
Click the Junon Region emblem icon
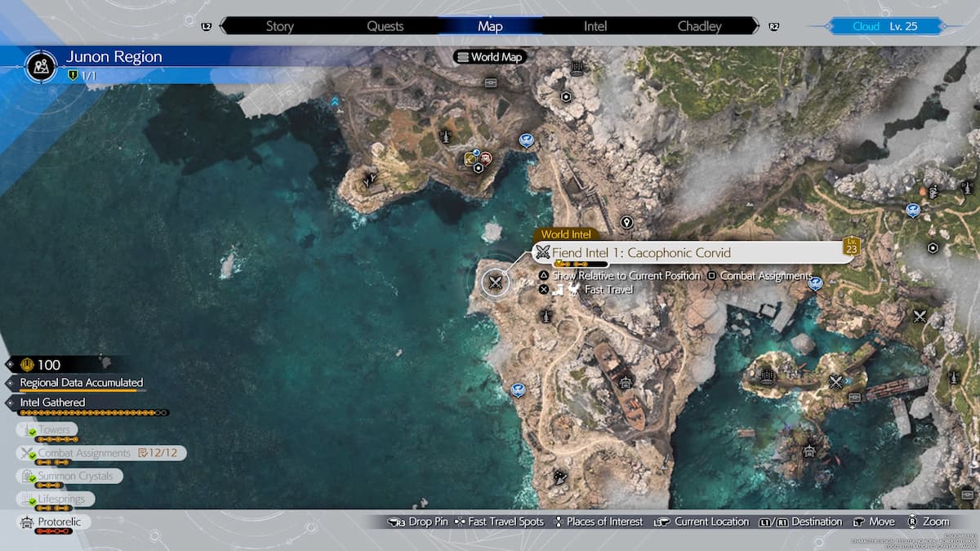pyautogui.click(x=41, y=66)
